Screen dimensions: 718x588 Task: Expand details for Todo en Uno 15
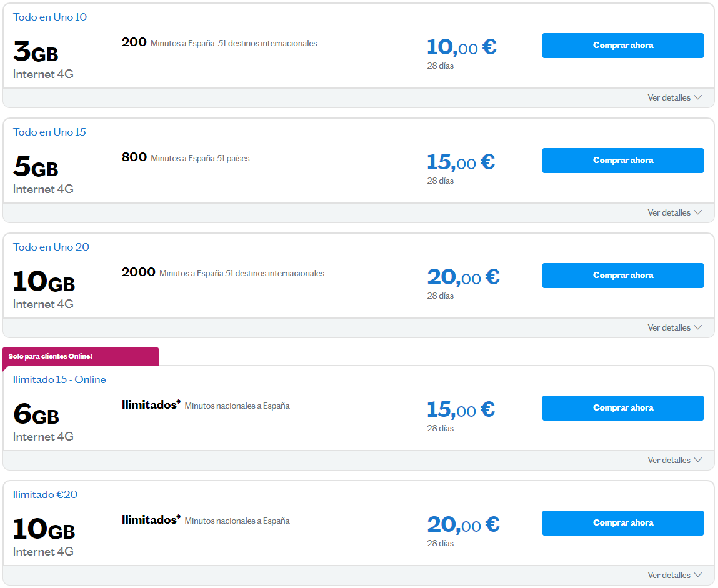pyautogui.click(x=674, y=213)
